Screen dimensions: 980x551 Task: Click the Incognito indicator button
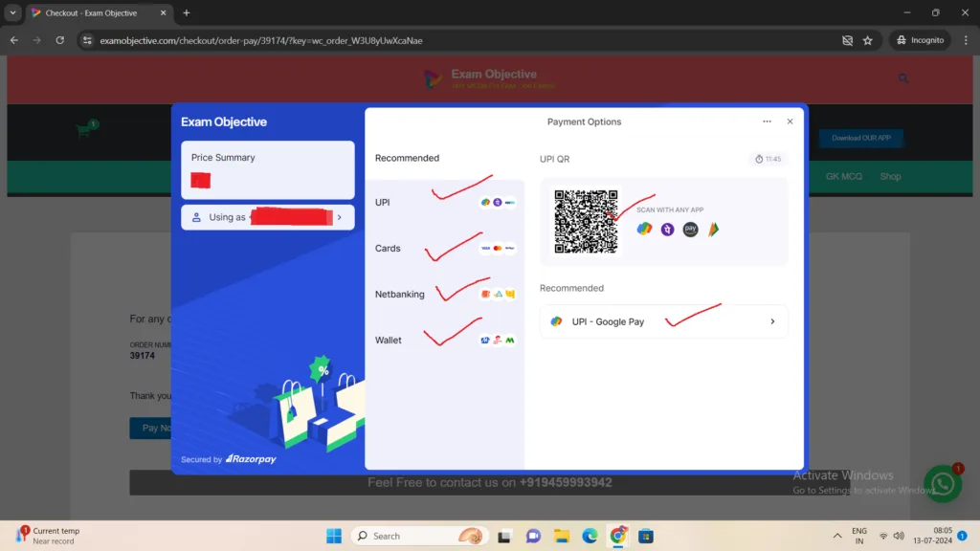[920, 40]
